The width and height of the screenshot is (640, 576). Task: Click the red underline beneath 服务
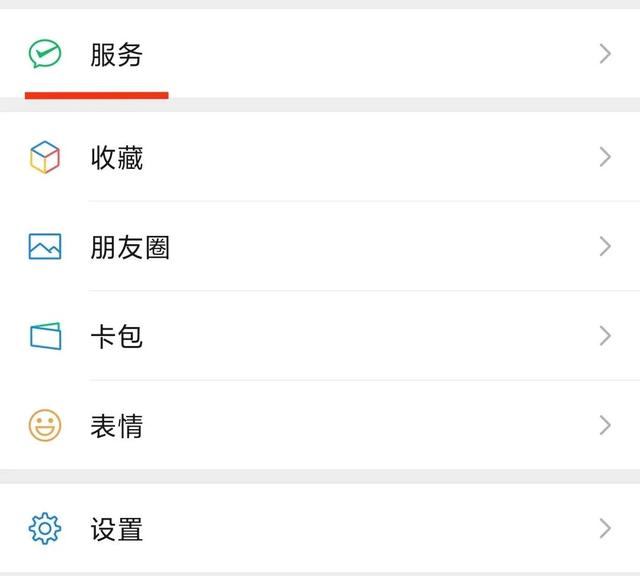96,95
